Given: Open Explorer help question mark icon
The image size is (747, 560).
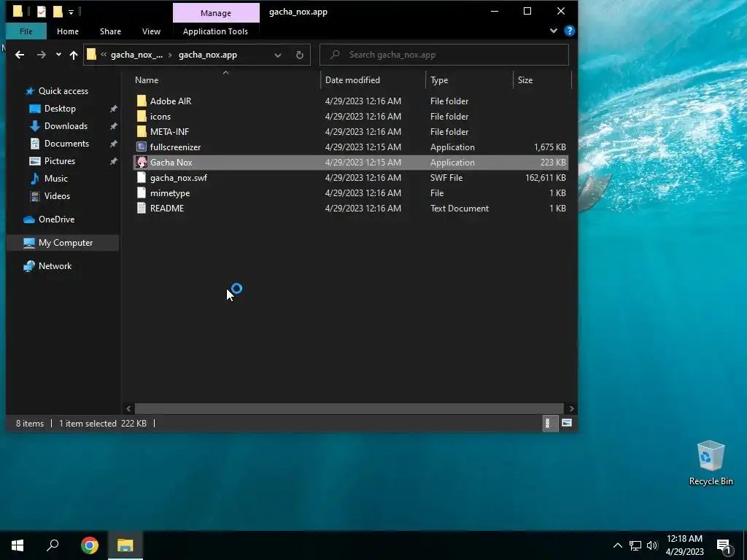Looking at the screenshot, I should pos(569,31).
